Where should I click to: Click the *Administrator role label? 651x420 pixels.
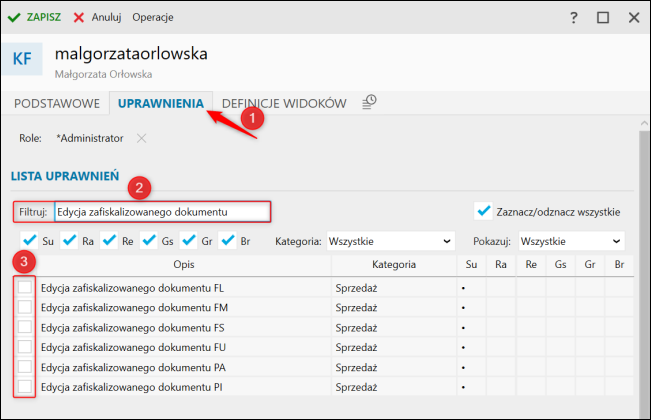point(90,138)
